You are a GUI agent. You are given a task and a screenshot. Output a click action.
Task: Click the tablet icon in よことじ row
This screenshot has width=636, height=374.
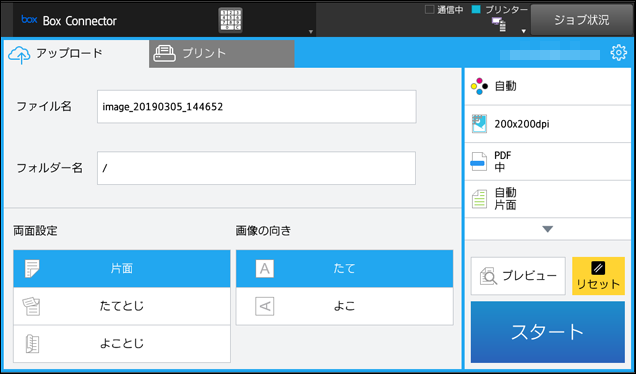click(32, 344)
